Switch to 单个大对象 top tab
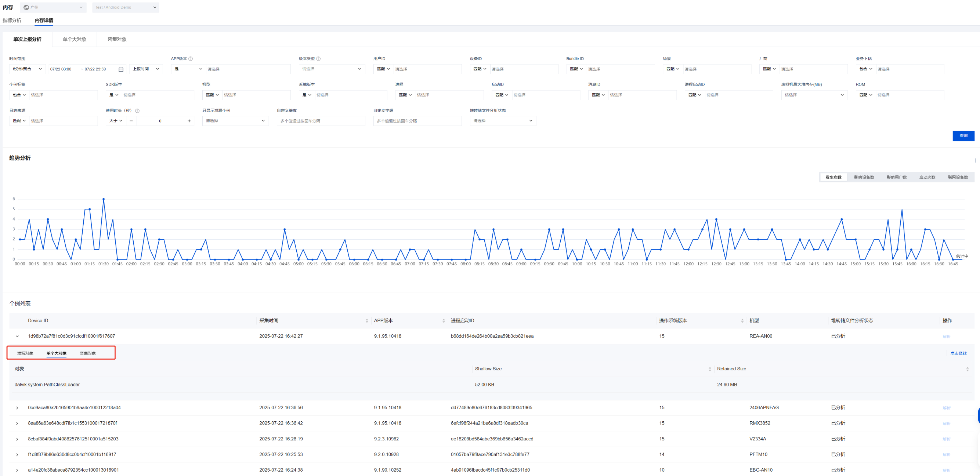This screenshot has width=980, height=476. coord(75,39)
